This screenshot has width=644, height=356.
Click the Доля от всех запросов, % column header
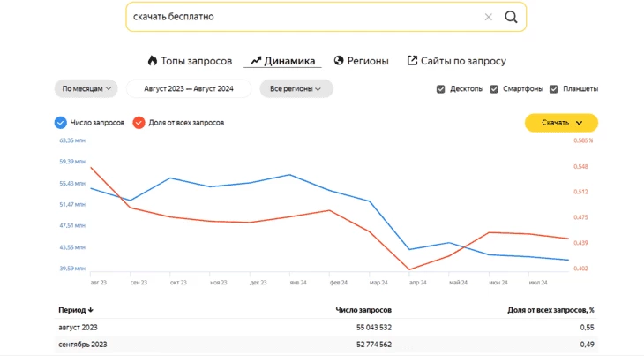550,310
